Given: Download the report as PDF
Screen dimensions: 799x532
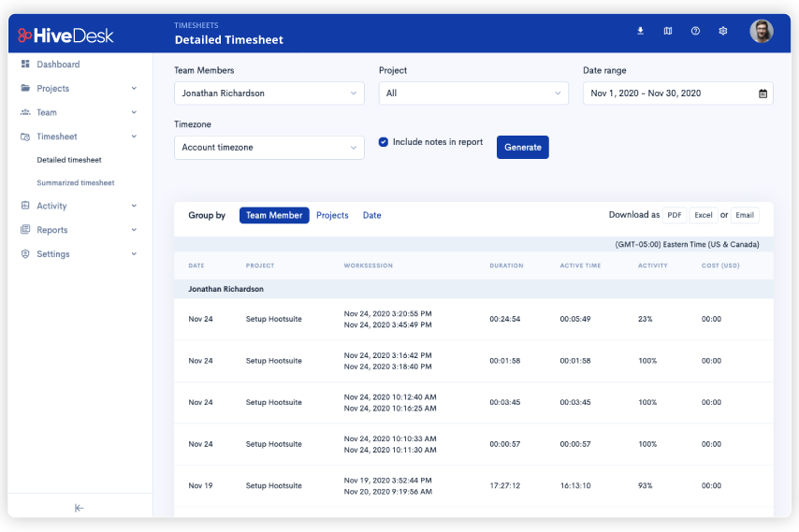Looking at the screenshot, I should click(x=675, y=215).
